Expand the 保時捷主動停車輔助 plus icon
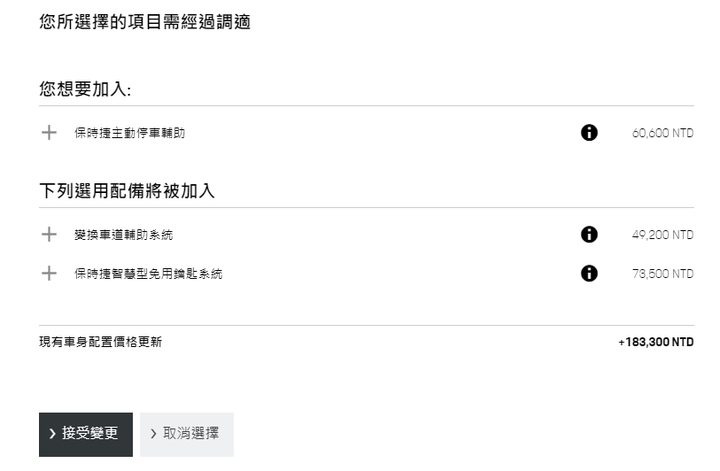 pos(49,133)
